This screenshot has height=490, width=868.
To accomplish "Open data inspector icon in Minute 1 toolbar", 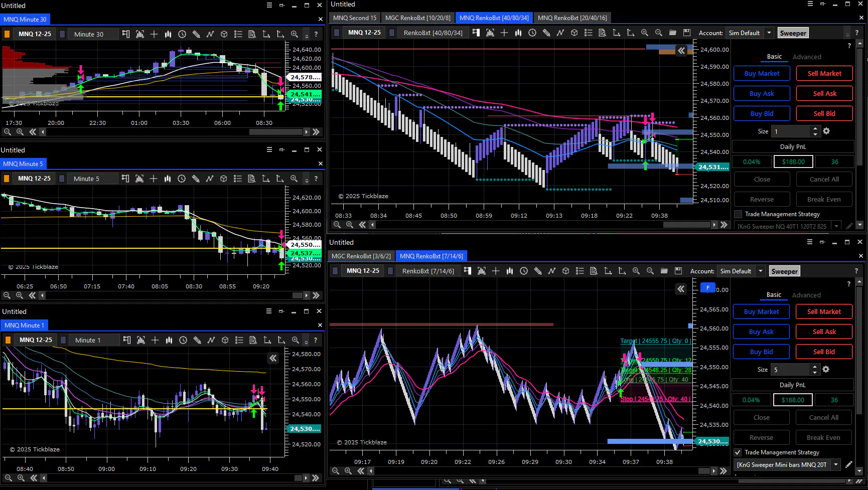I will [x=253, y=340].
